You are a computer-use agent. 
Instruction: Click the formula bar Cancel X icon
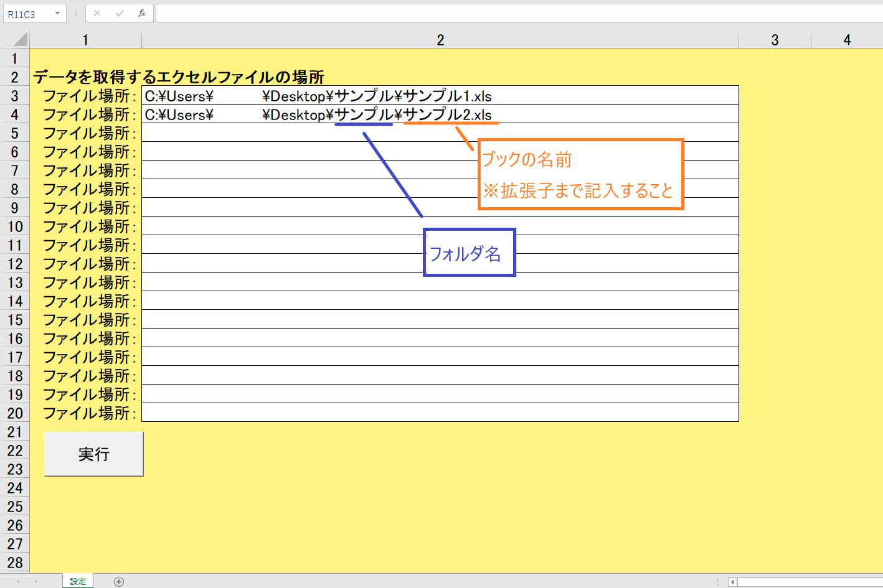[x=97, y=13]
